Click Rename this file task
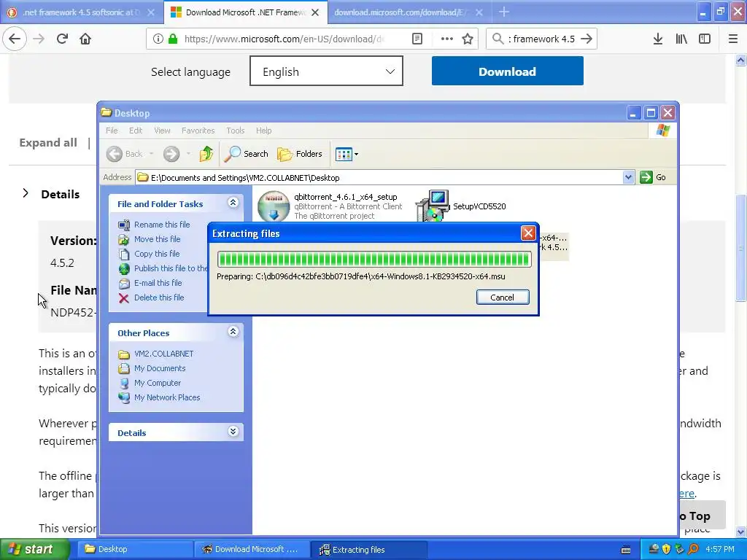Image resolution: width=747 pixels, height=560 pixels. 162,225
